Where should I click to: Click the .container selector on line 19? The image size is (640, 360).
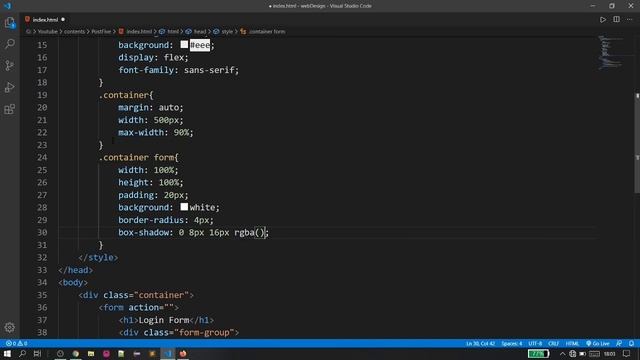pyautogui.click(x=124, y=95)
